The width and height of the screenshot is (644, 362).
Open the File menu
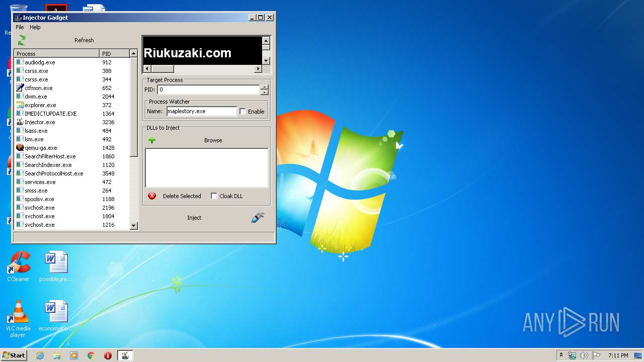tap(20, 27)
